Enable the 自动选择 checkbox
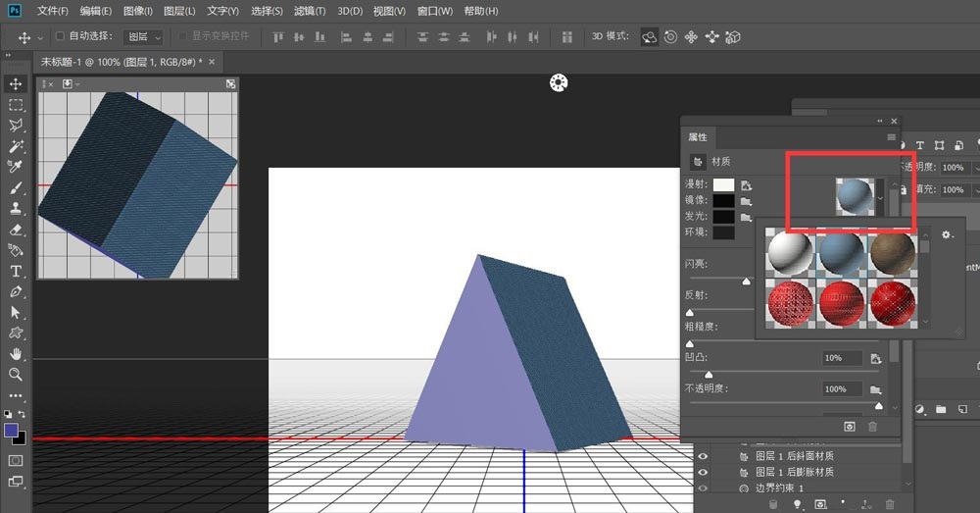The image size is (980, 513). (59, 36)
